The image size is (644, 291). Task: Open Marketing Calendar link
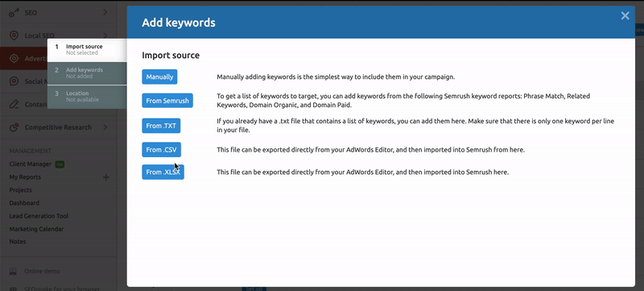(36, 229)
